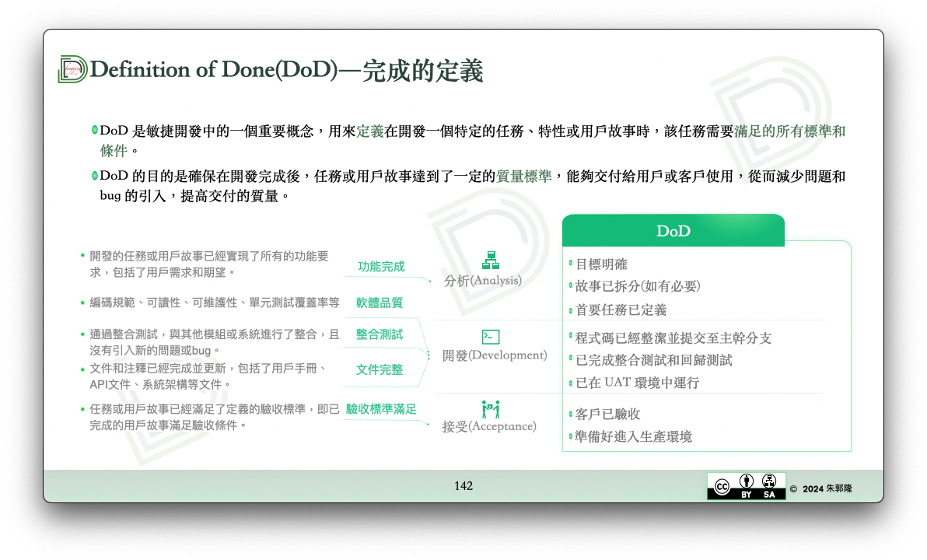Screen dimensions: 927x560
Task: Click the slide title 'Definition of Done(DoD)—完成的定義'
Action: coord(286,70)
